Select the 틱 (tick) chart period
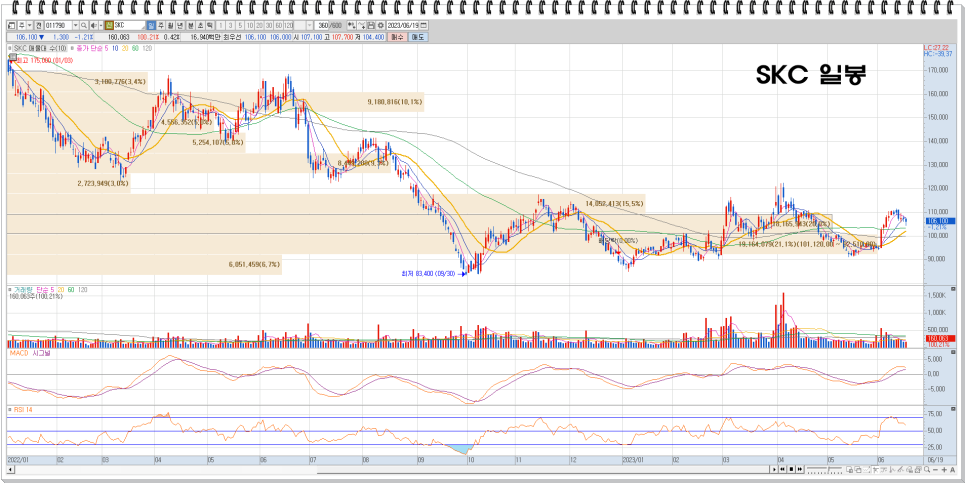Screen dimensions: 966x484 (x=210, y=25)
